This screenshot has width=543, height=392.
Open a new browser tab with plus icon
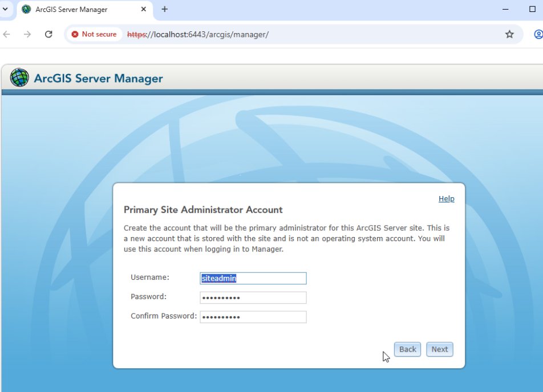[x=165, y=9]
